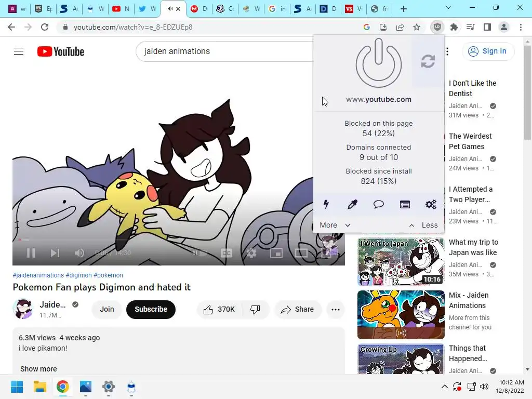Image resolution: width=532 pixels, height=399 pixels.
Task: Click install app icon in address bar
Action: 383,27
